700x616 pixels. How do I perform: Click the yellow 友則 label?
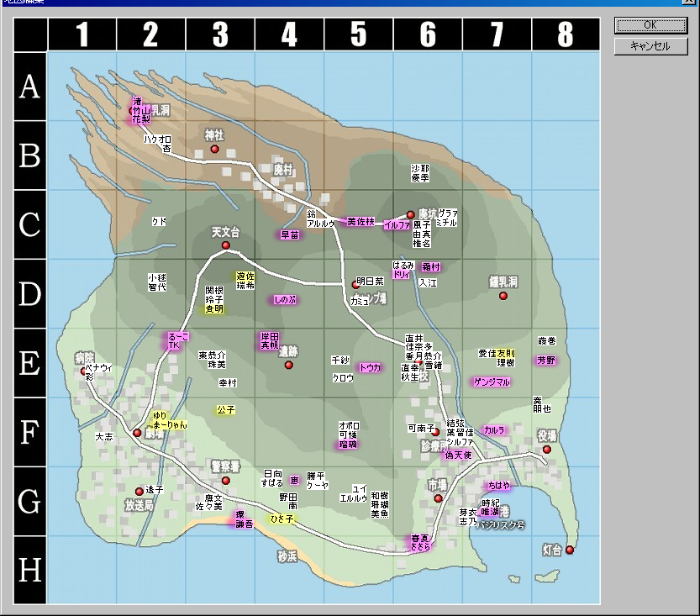pos(506,353)
